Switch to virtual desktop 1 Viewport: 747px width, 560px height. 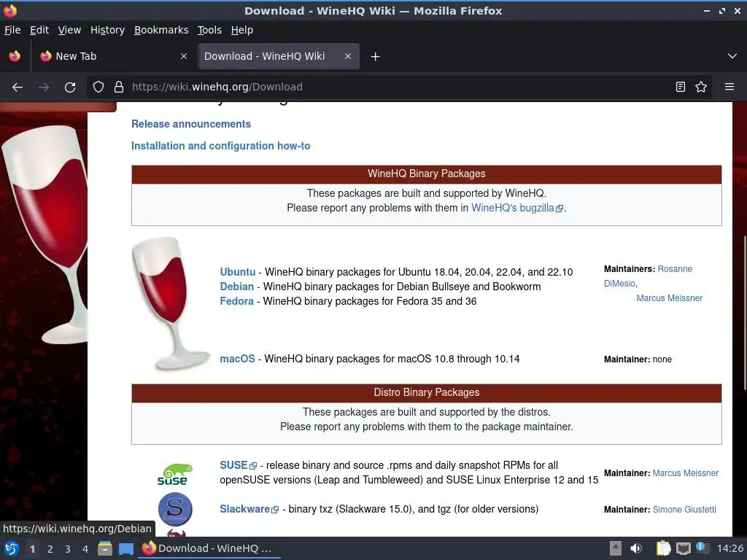point(32,549)
